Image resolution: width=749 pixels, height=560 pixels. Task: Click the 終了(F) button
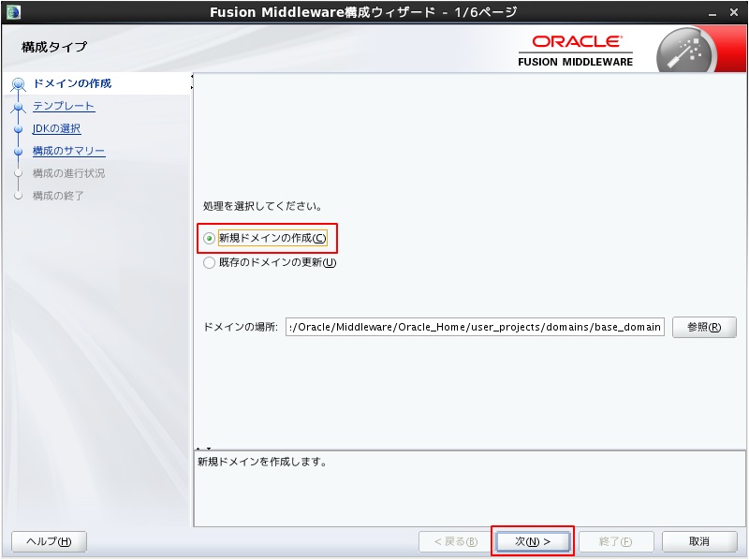point(616,541)
